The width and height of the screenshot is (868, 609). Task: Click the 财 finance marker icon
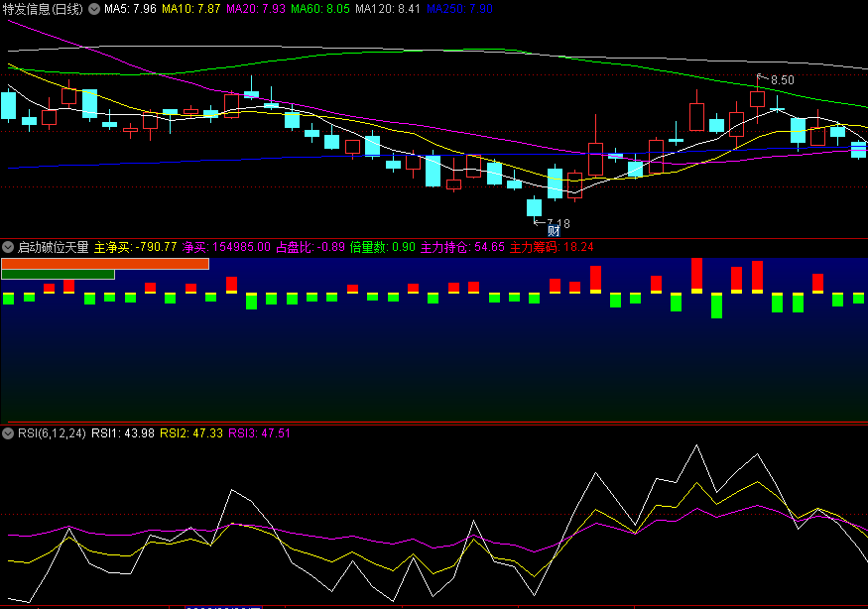pyautogui.click(x=554, y=231)
